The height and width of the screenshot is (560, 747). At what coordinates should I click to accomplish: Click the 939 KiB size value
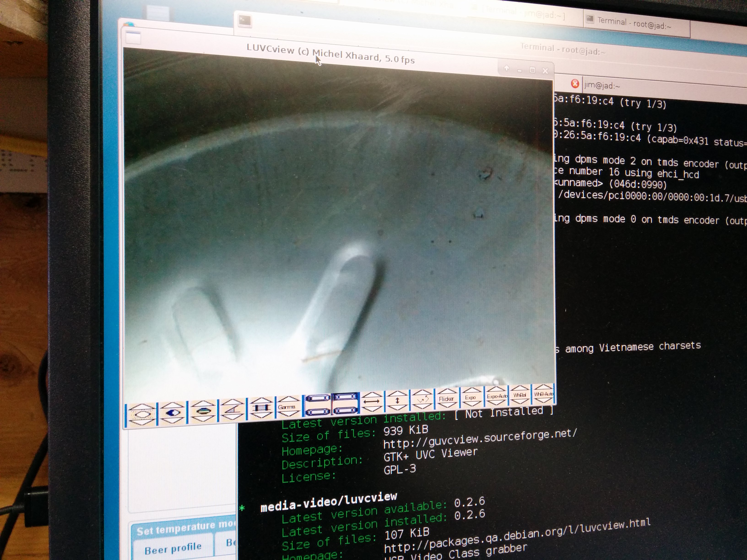point(406,430)
